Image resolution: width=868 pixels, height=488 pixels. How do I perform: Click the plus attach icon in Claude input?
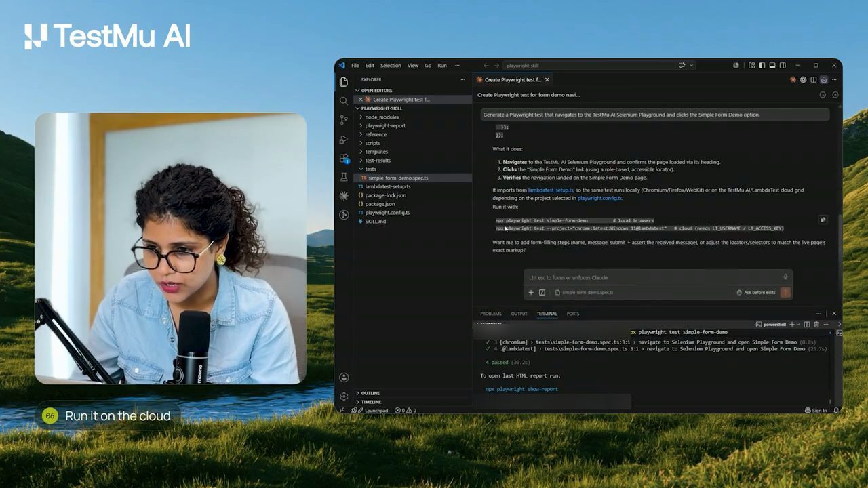[x=531, y=292]
